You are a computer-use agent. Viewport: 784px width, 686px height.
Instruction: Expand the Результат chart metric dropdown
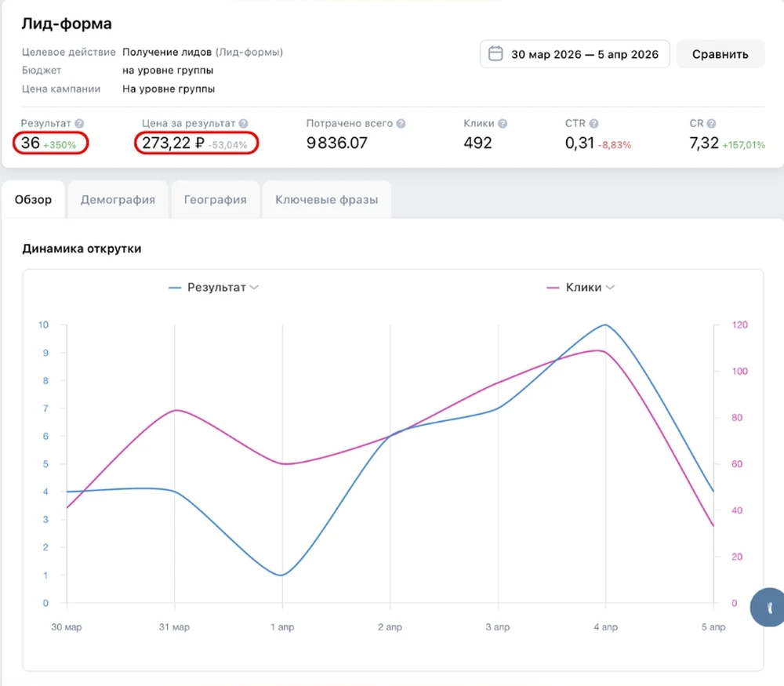click(254, 288)
